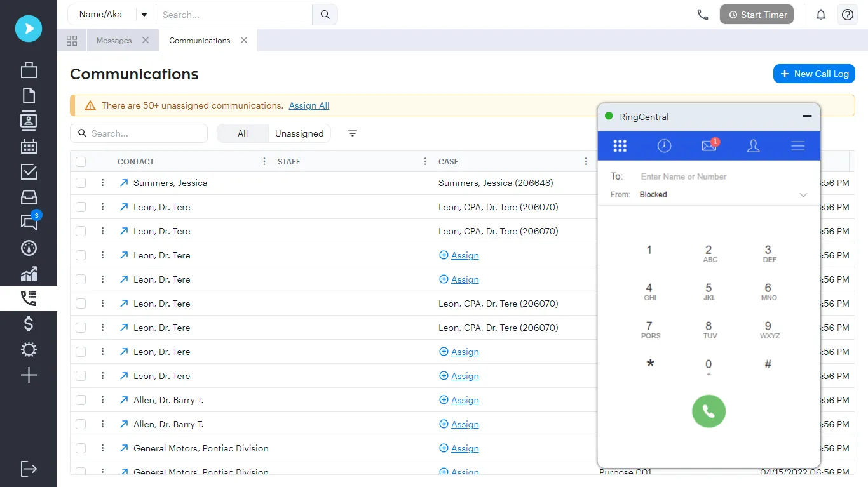The width and height of the screenshot is (868, 487).
Task: Select the Unassigned filter tab
Action: [299, 133]
